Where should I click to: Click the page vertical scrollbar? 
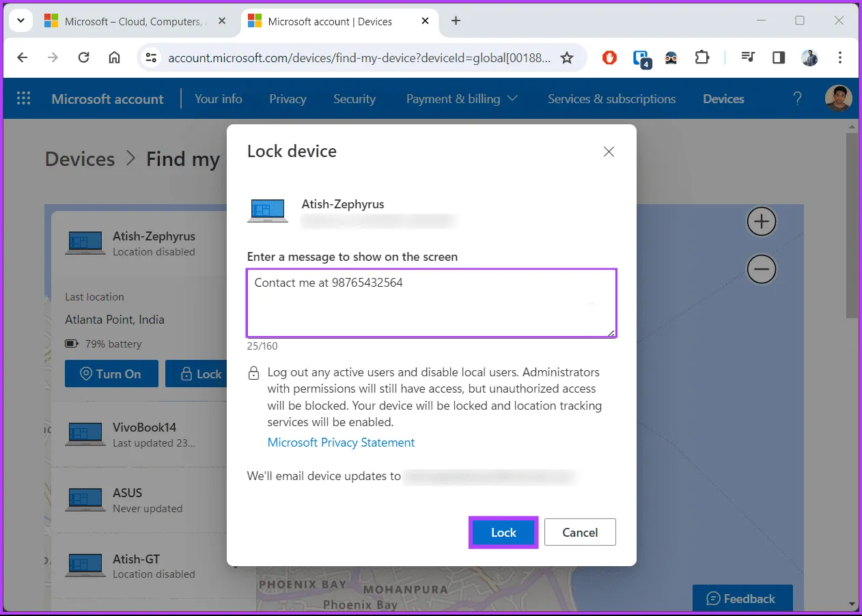[x=852, y=225]
